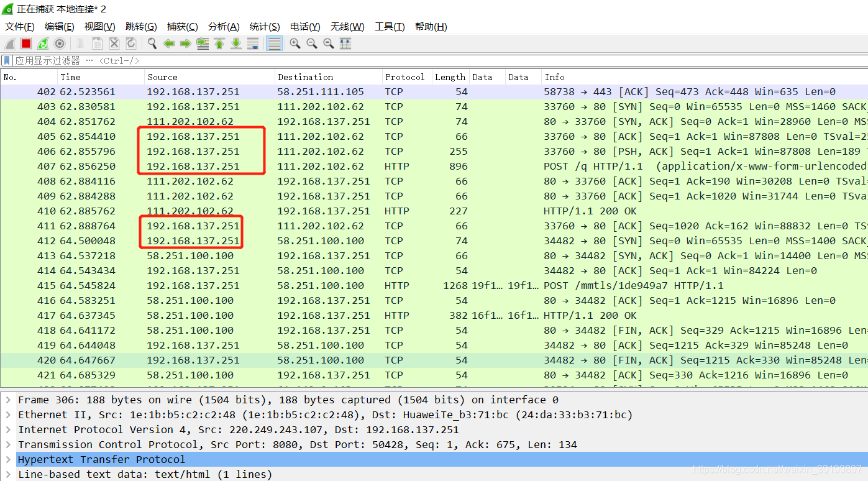
Task: Select packet 407 POST /q HTTP/1.1
Action: [434, 167]
